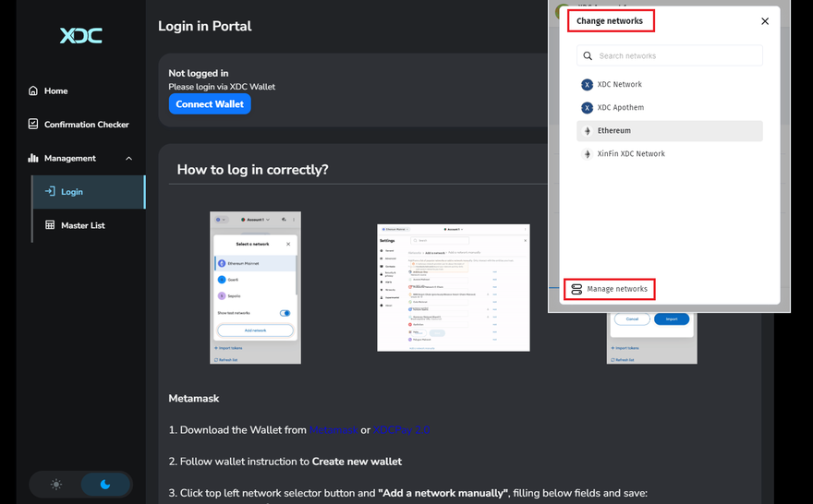Screen dimensions: 813x504
Task: Click the magnifier icon in network search
Action: 588,56
